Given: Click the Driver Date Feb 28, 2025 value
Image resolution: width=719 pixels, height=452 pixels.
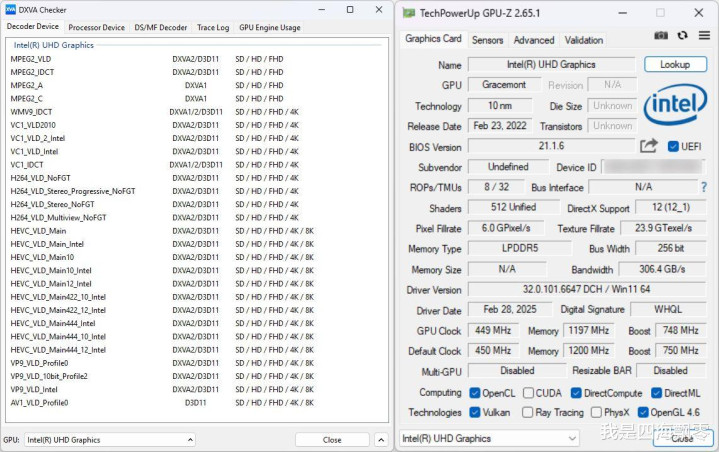Looking at the screenshot, I should click(x=510, y=309).
